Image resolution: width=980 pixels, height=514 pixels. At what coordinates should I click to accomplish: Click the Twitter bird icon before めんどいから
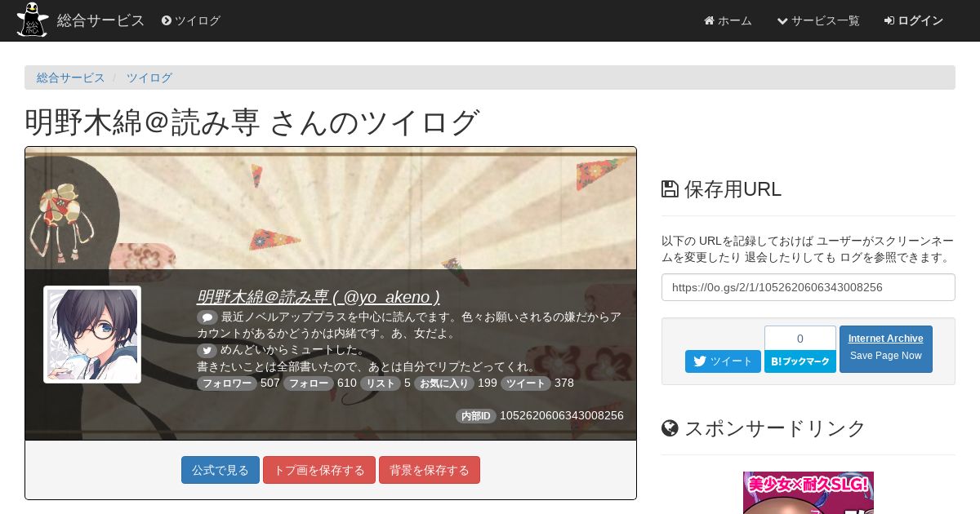coord(207,350)
